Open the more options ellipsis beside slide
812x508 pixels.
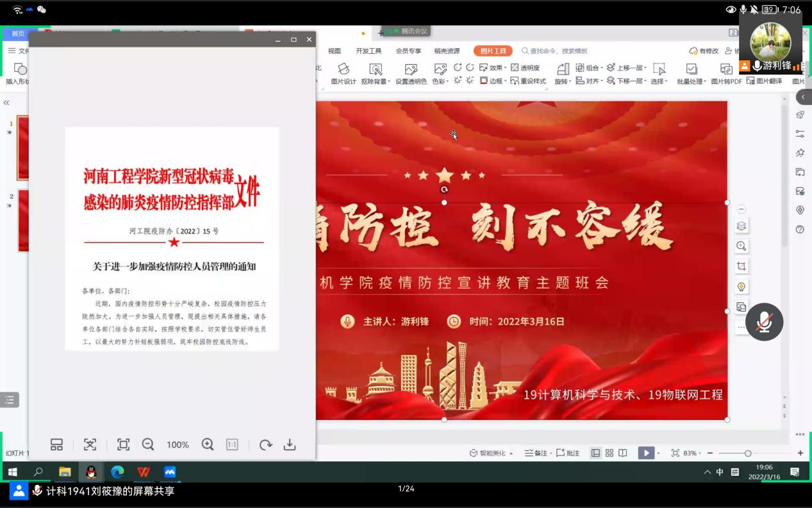click(x=742, y=327)
